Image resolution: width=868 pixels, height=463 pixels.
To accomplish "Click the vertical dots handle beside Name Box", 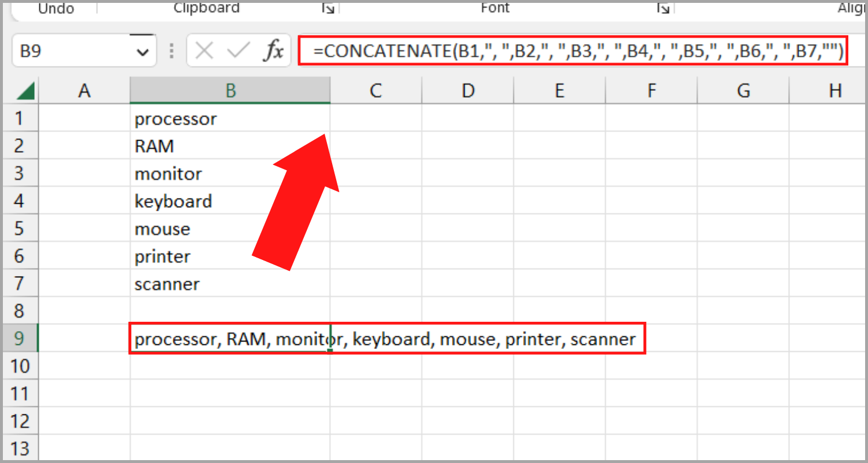I will coord(171,51).
